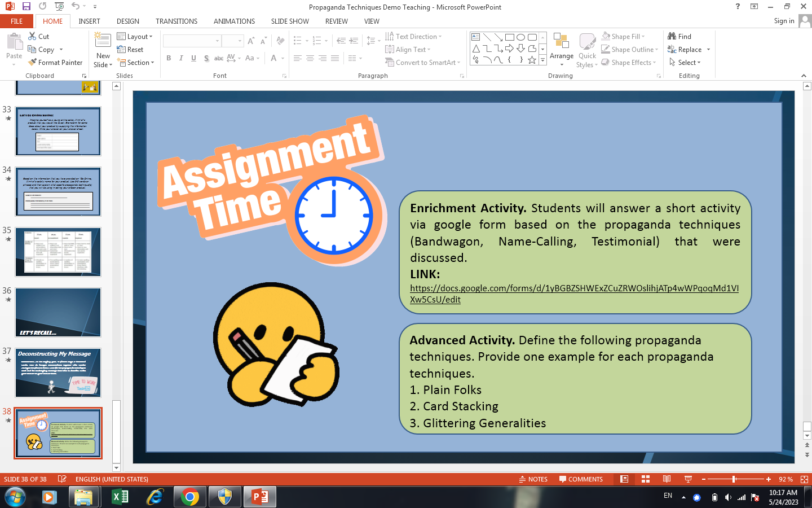Click the Undo arrow icon

[x=76, y=6]
